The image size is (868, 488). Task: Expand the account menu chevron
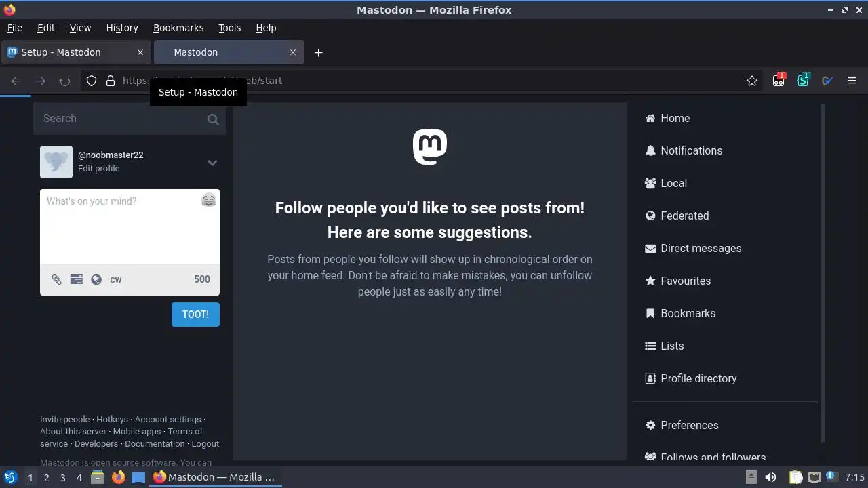[x=212, y=163]
